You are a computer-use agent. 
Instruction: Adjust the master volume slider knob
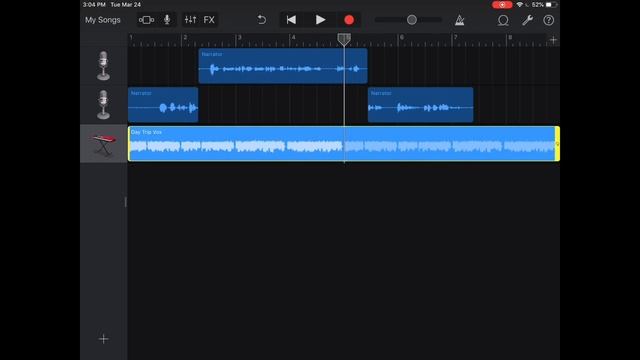[412, 20]
